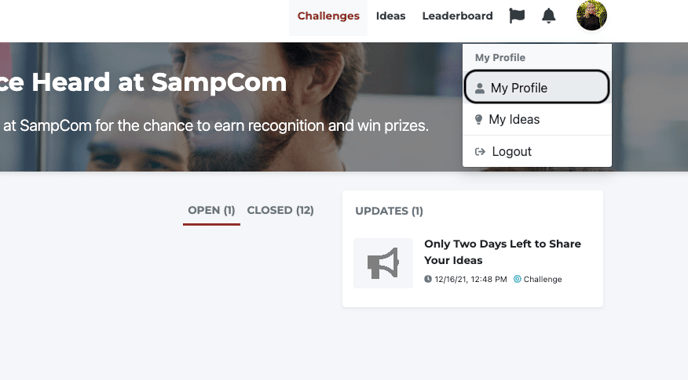Click the megaphone announcement thumbnail
Viewport: 688px width, 380px height.
(x=383, y=263)
